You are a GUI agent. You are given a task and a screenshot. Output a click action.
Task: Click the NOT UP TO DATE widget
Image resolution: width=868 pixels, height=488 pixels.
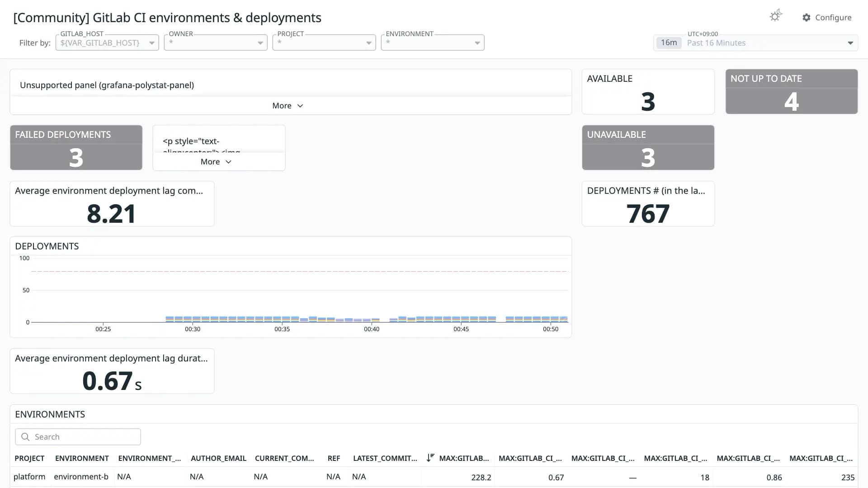tap(791, 91)
